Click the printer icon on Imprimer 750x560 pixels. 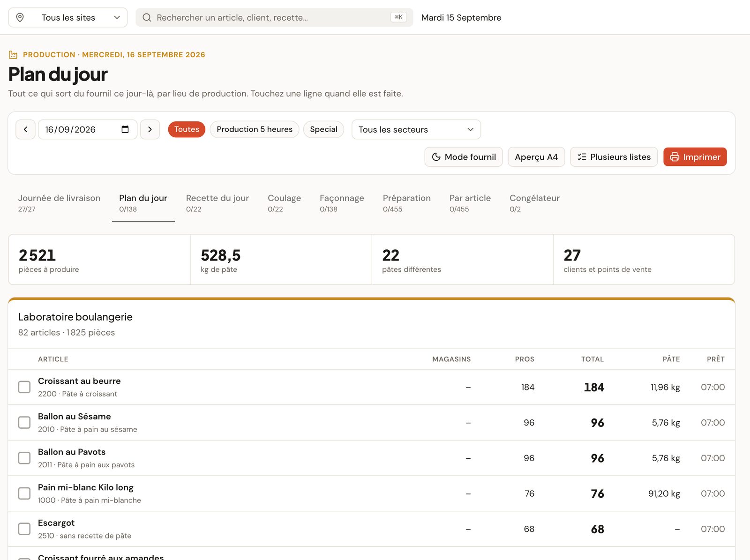coord(675,157)
